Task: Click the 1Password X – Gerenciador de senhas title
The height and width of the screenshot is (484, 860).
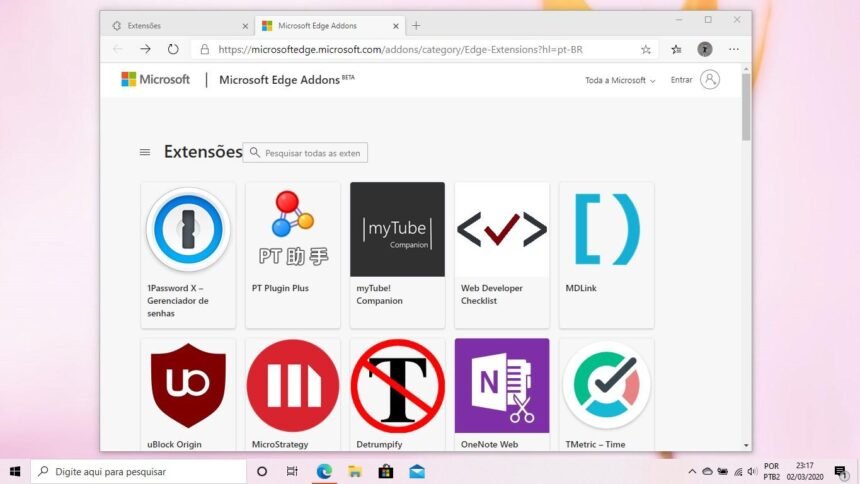Action: 178,301
